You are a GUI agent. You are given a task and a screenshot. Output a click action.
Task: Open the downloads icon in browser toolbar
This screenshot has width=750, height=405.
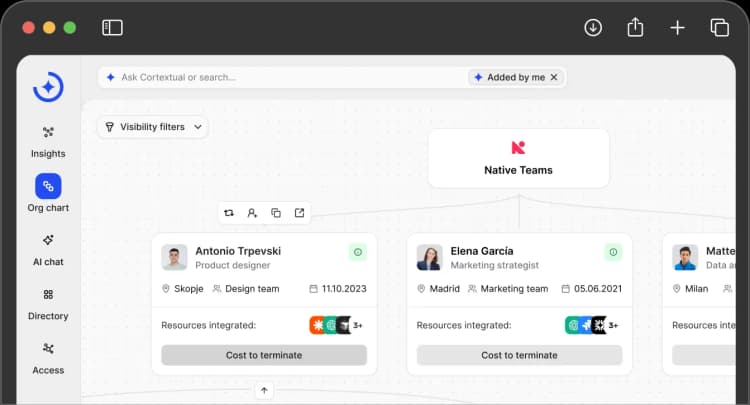pos(593,27)
